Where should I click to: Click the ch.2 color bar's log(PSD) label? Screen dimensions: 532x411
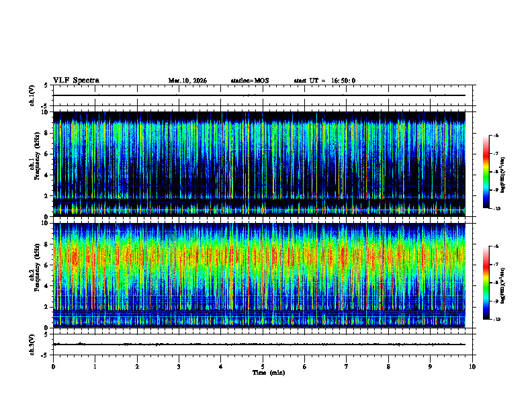(x=502, y=285)
